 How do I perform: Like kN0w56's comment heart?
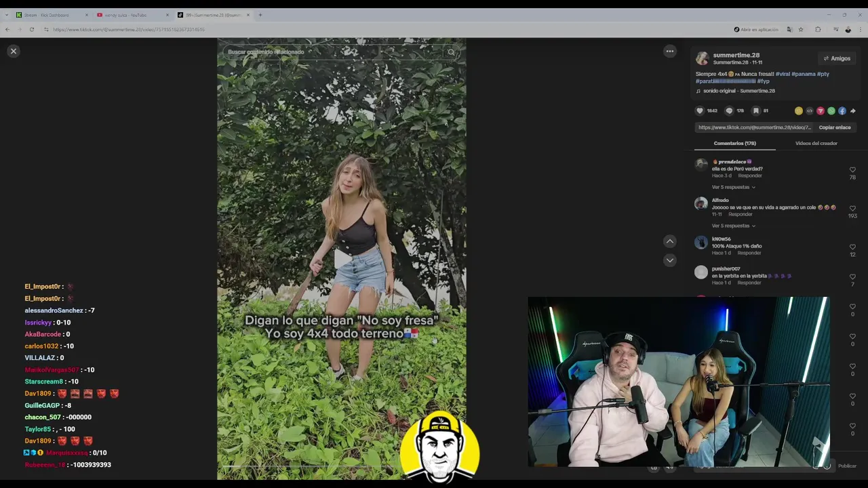point(852,247)
